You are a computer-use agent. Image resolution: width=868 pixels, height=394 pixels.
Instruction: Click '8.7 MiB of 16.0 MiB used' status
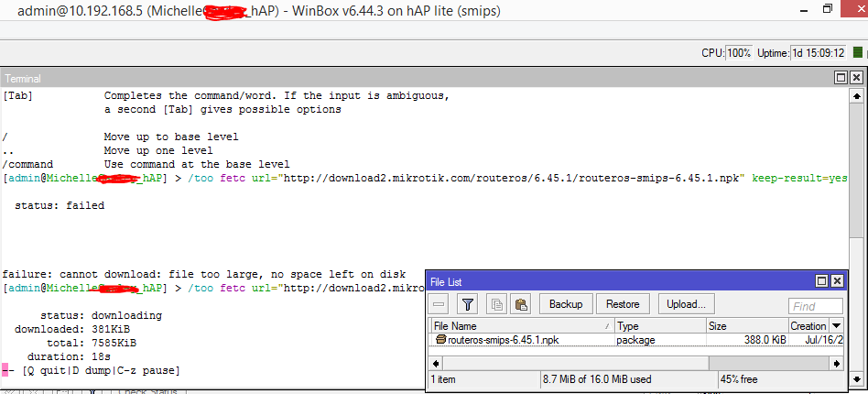point(629,379)
